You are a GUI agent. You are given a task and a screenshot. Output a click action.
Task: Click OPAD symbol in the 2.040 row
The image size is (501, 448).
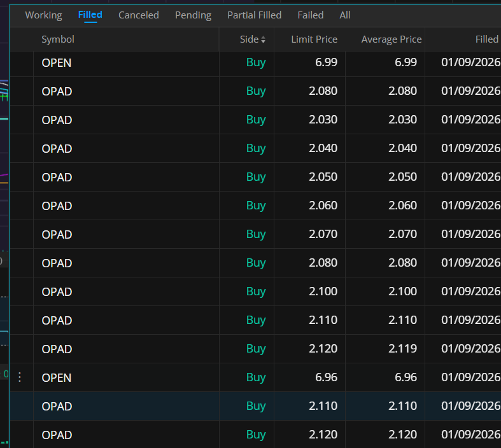57,148
